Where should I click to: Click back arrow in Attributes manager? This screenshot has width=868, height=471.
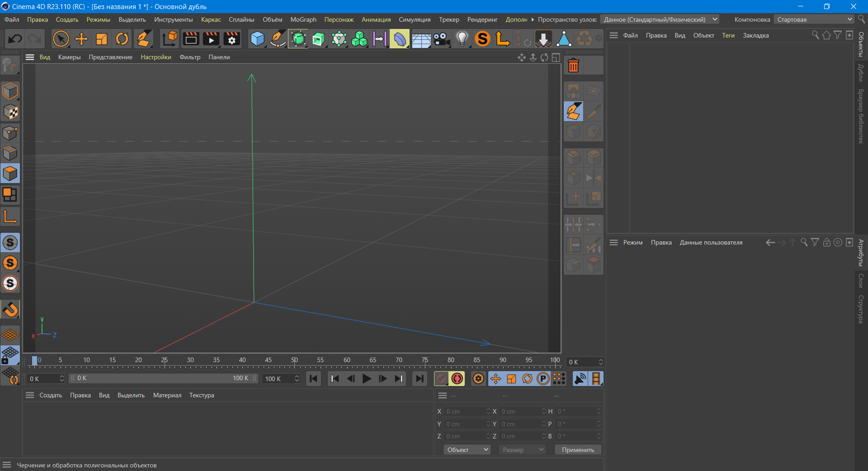click(x=770, y=243)
